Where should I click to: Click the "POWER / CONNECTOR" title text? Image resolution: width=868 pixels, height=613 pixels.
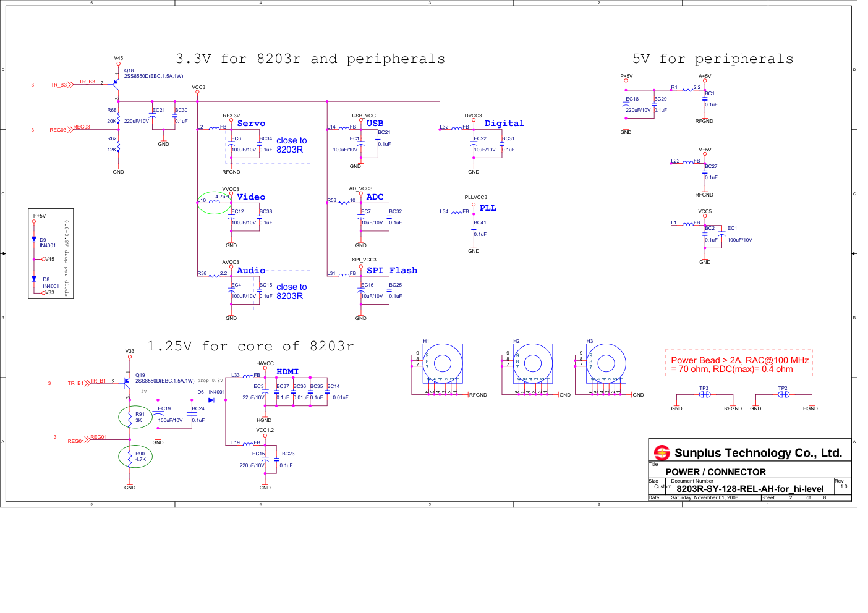pos(715,472)
